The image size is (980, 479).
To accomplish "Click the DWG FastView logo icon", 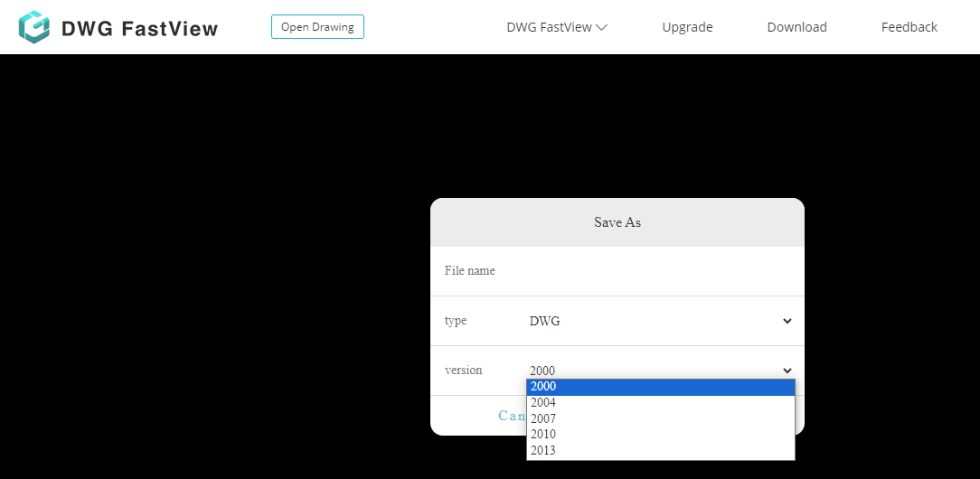I will tap(33, 27).
